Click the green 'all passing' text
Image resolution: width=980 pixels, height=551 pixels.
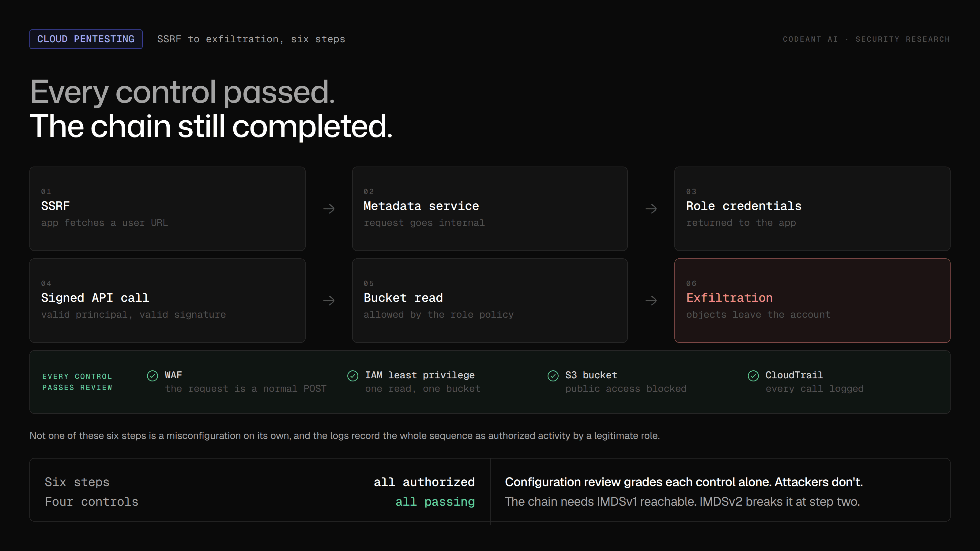click(x=435, y=502)
